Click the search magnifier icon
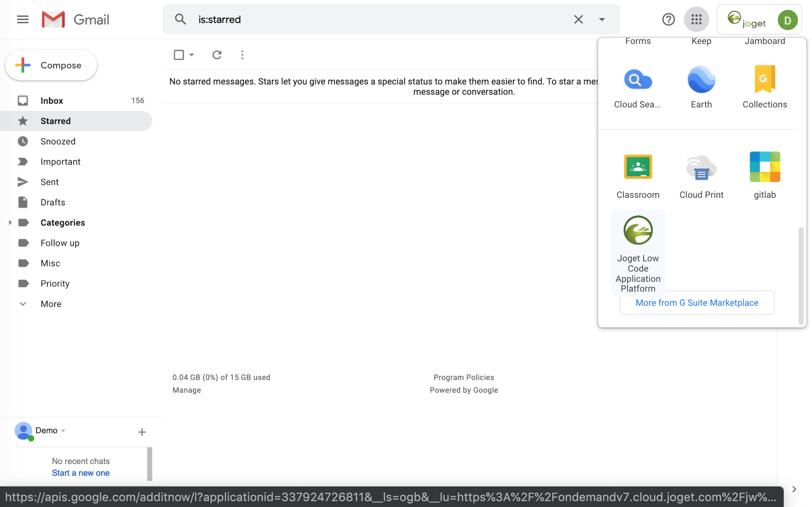This screenshot has height=507, width=812. tap(181, 20)
